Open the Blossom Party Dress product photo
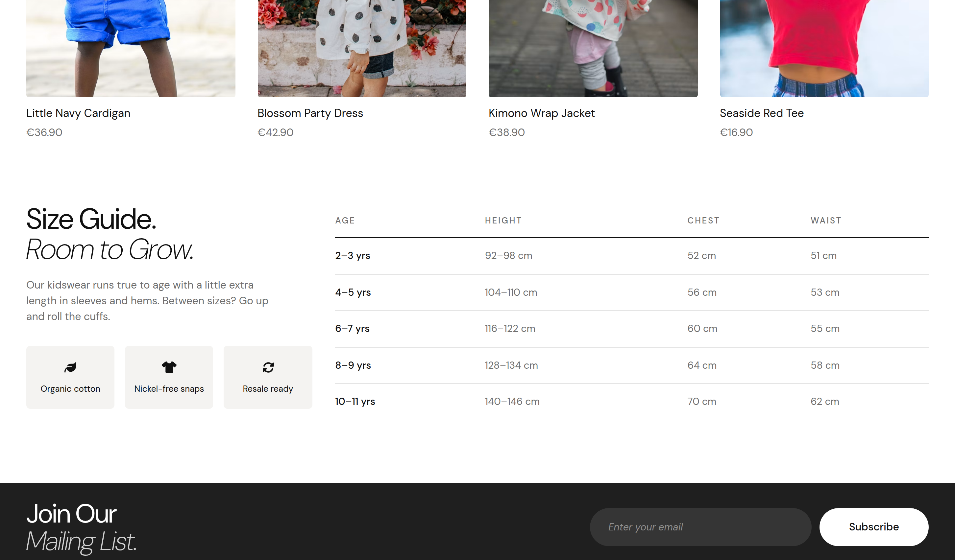The height and width of the screenshot is (560, 955). point(362,48)
